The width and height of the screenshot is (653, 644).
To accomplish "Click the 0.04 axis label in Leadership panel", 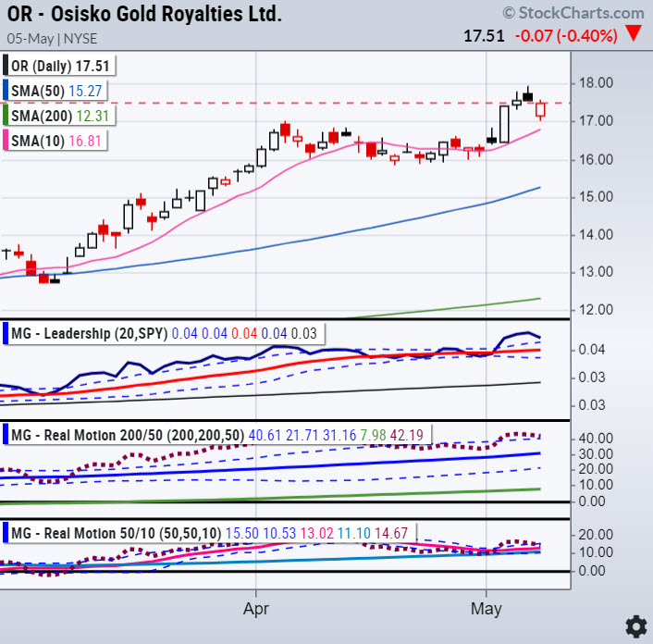I will click(x=592, y=350).
